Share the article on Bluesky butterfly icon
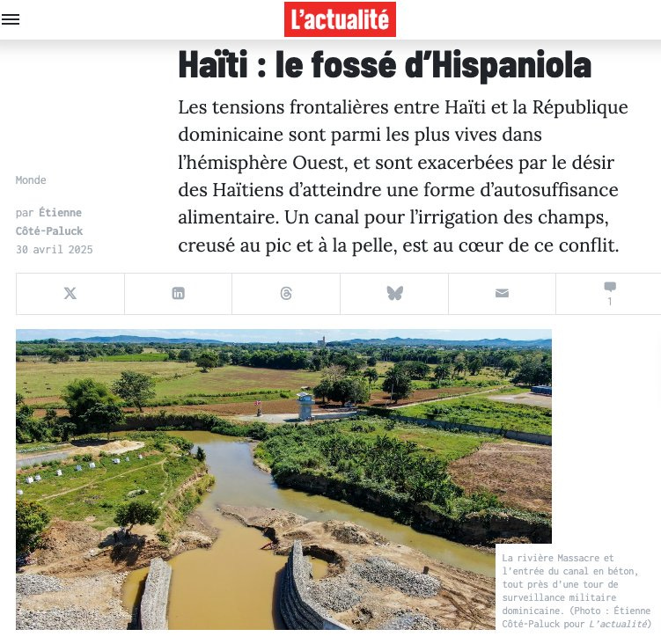 coord(394,293)
